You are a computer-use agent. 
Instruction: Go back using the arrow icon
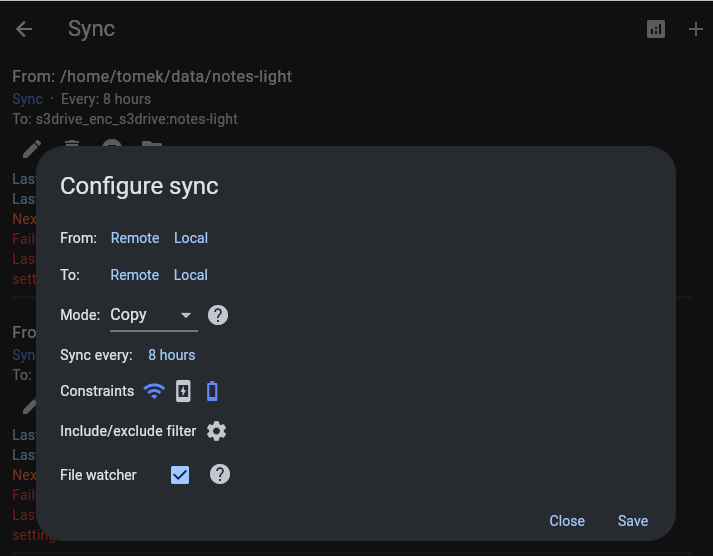pyautogui.click(x=24, y=29)
